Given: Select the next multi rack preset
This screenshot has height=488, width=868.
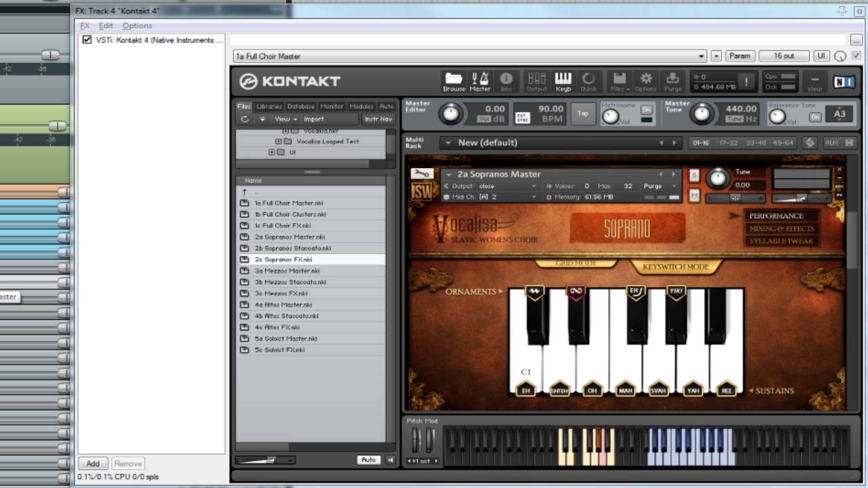Looking at the screenshot, I should coord(674,143).
